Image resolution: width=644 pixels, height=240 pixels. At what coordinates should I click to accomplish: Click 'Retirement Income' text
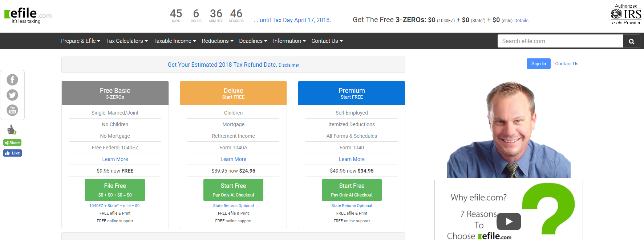pyautogui.click(x=233, y=136)
